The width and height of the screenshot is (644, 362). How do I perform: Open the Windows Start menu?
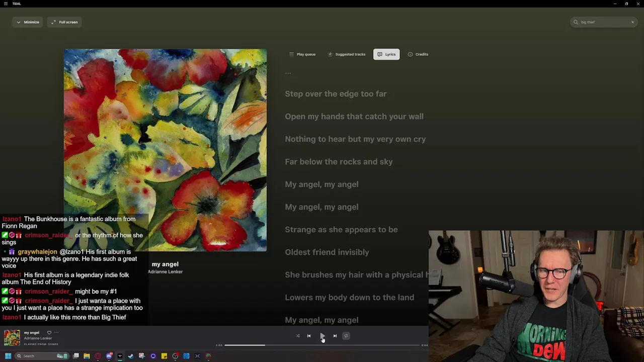[x=8, y=356]
